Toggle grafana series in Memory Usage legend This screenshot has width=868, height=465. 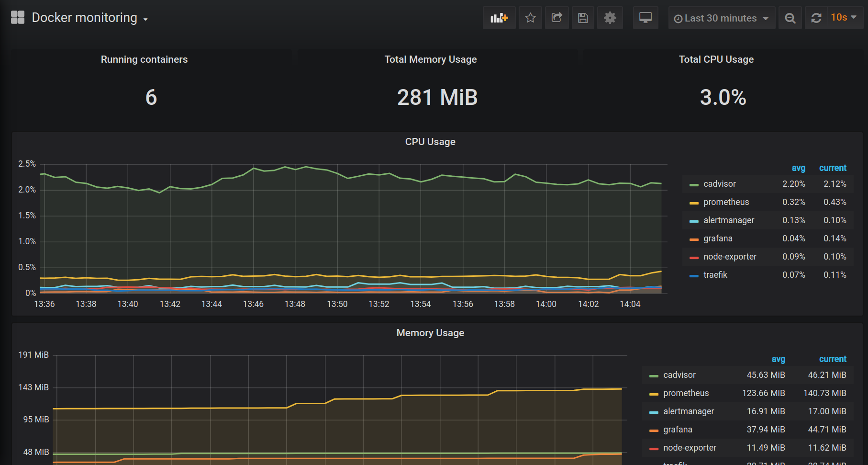[678, 430]
